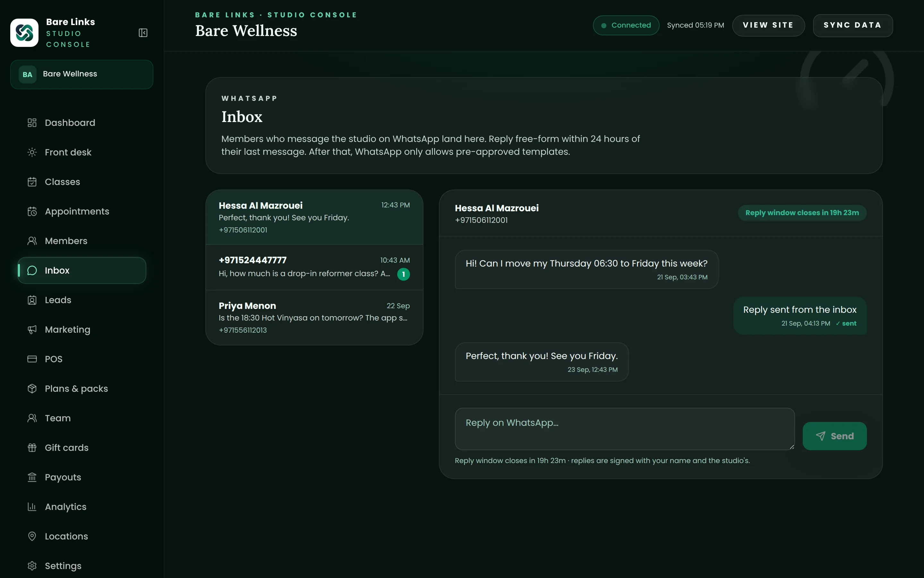Click the POS card icon
Image resolution: width=924 pixels, height=578 pixels.
tap(32, 359)
